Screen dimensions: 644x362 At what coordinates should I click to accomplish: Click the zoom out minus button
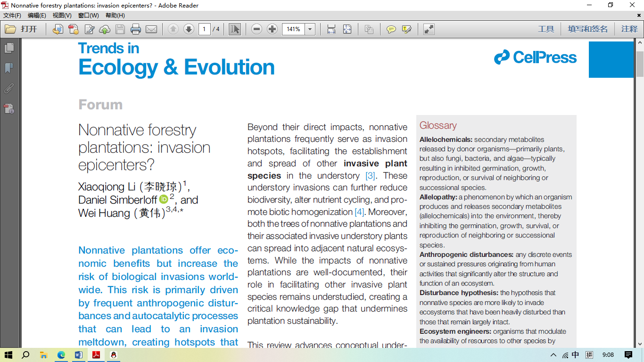point(256,29)
